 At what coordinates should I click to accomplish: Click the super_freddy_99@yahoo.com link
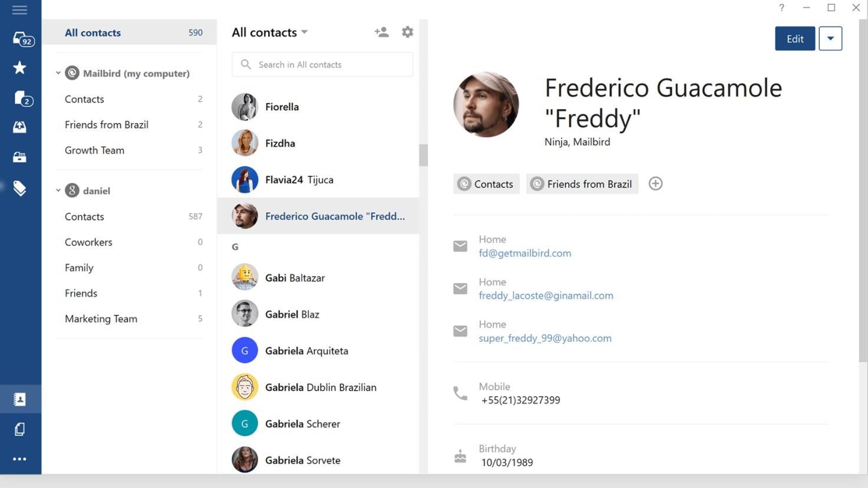point(544,338)
